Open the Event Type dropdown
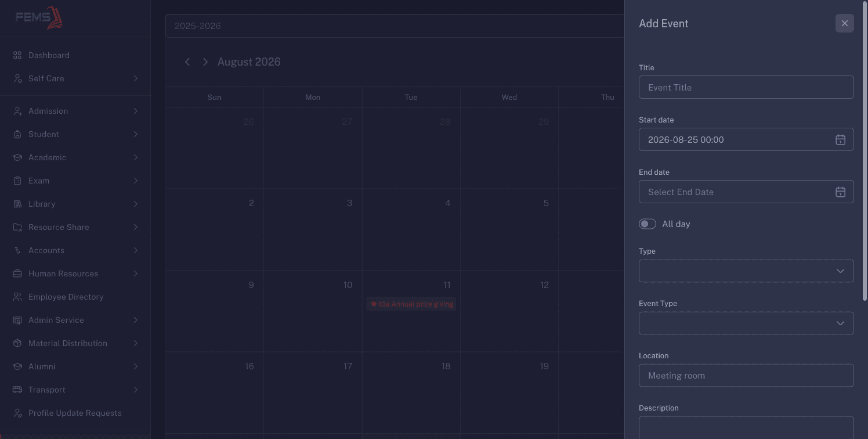 [746, 323]
